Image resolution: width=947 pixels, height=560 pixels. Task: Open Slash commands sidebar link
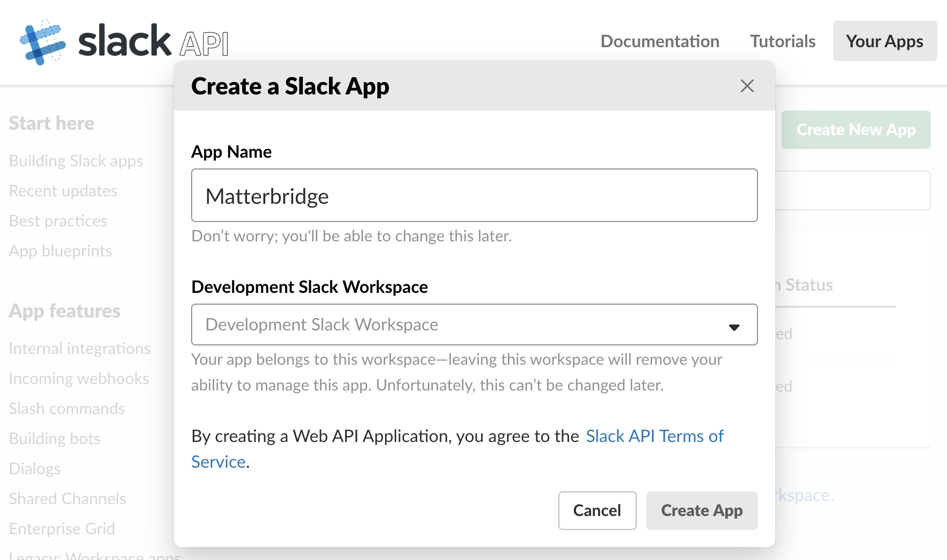67,409
